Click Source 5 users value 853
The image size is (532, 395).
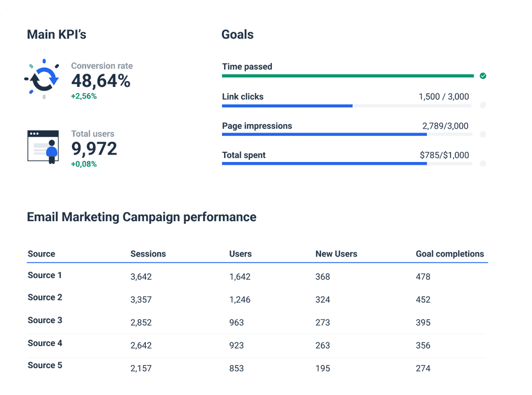click(237, 368)
